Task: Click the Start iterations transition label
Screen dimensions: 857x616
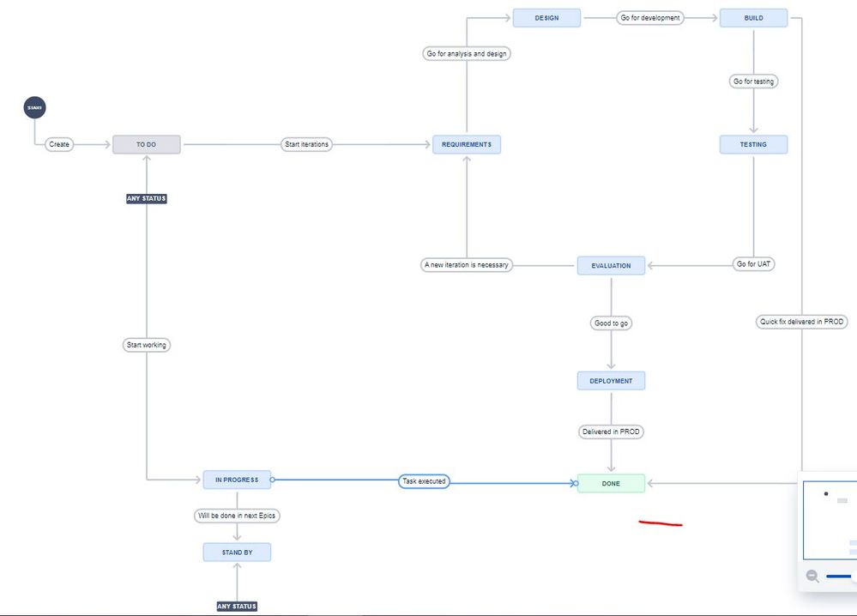Action: 306,144
